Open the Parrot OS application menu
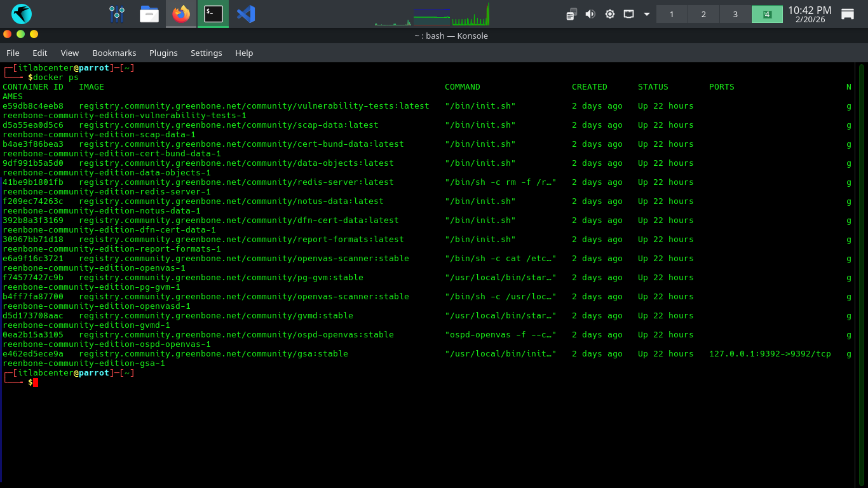868x488 pixels. (22, 13)
